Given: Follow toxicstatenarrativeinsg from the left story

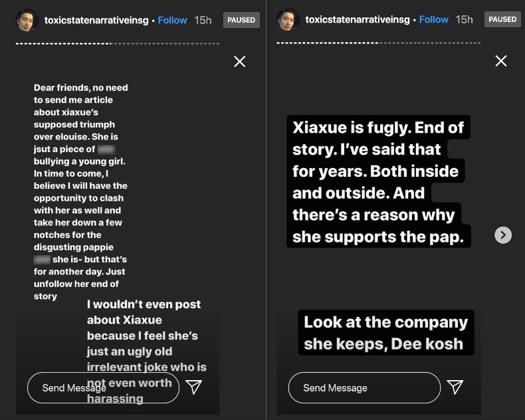Looking at the screenshot, I should (x=173, y=20).
